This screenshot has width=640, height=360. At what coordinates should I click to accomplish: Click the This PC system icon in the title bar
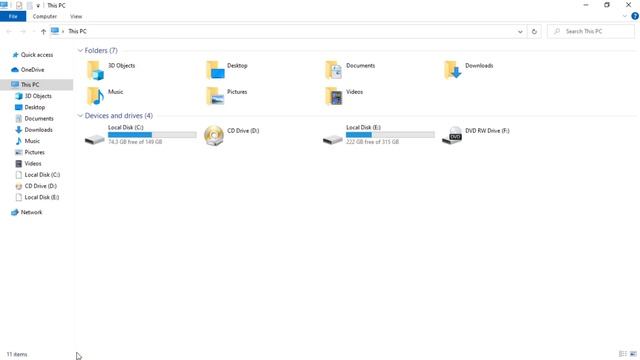click(4, 5)
